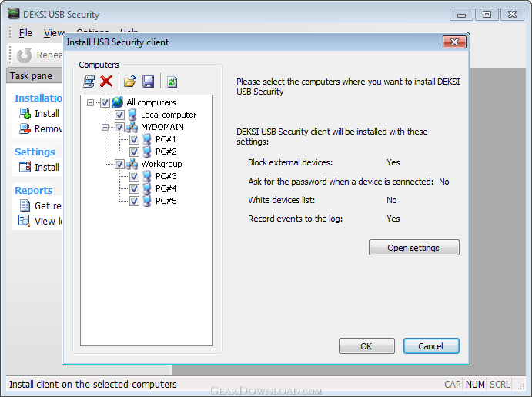Click the green refresh list icon
This screenshot has width=532, height=397.
coord(172,82)
